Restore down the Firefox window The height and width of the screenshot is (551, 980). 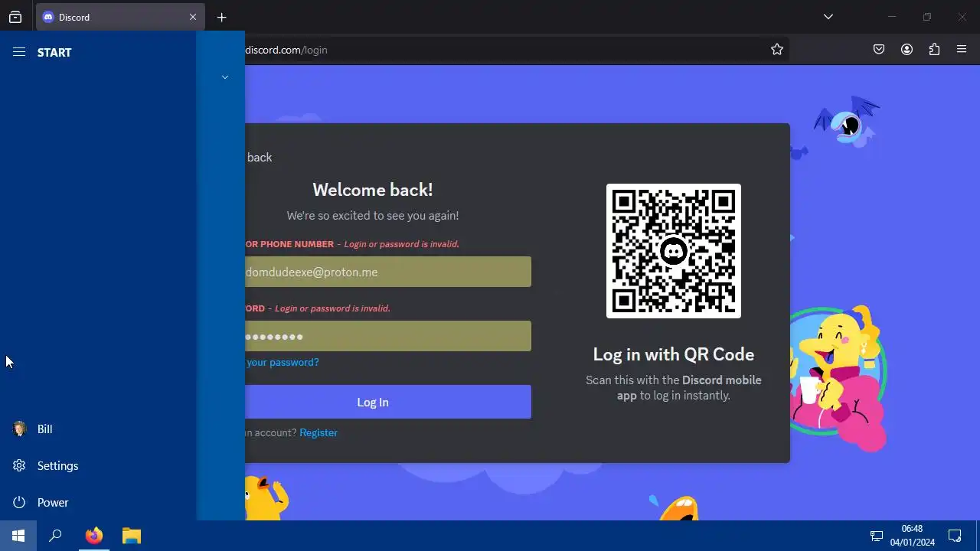pos(926,17)
